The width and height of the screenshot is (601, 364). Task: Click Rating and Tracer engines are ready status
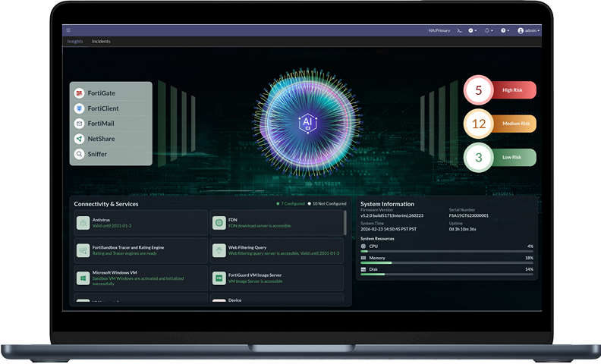[124, 253]
